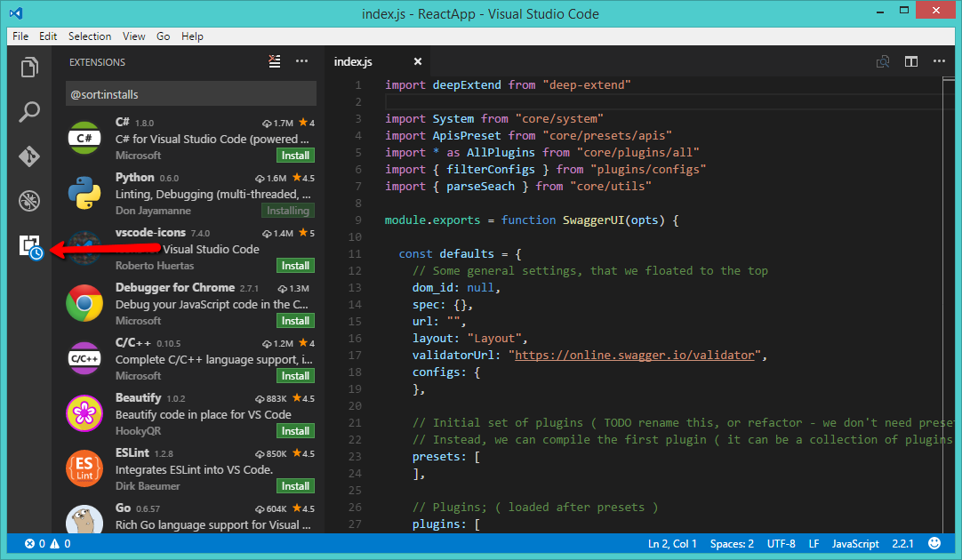The height and width of the screenshot is (560, 962).
Task: Click the 2.2.1 version in status bar
Action: [902, 543]
